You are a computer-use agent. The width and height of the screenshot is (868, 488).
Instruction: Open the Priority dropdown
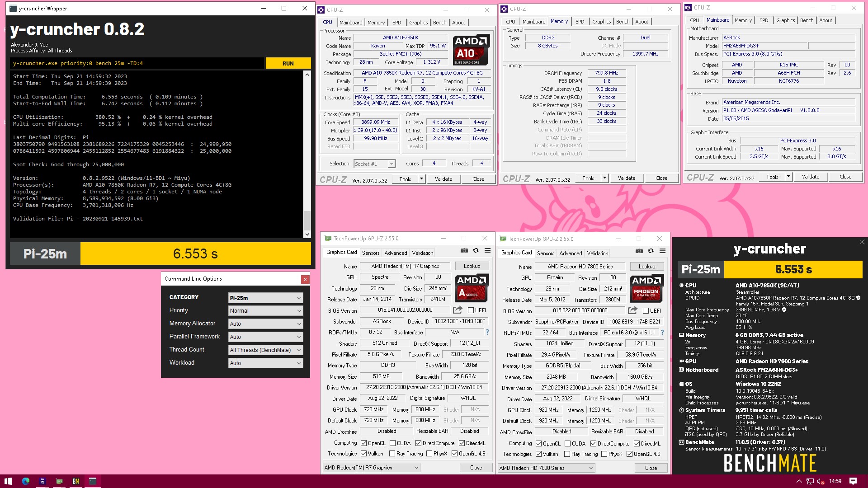click(x=266, y=311)
